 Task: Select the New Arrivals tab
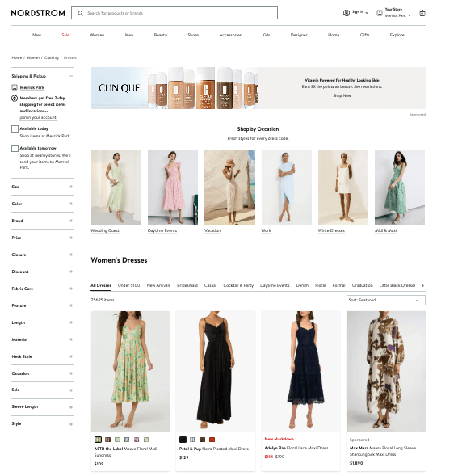tap(158, 285)
